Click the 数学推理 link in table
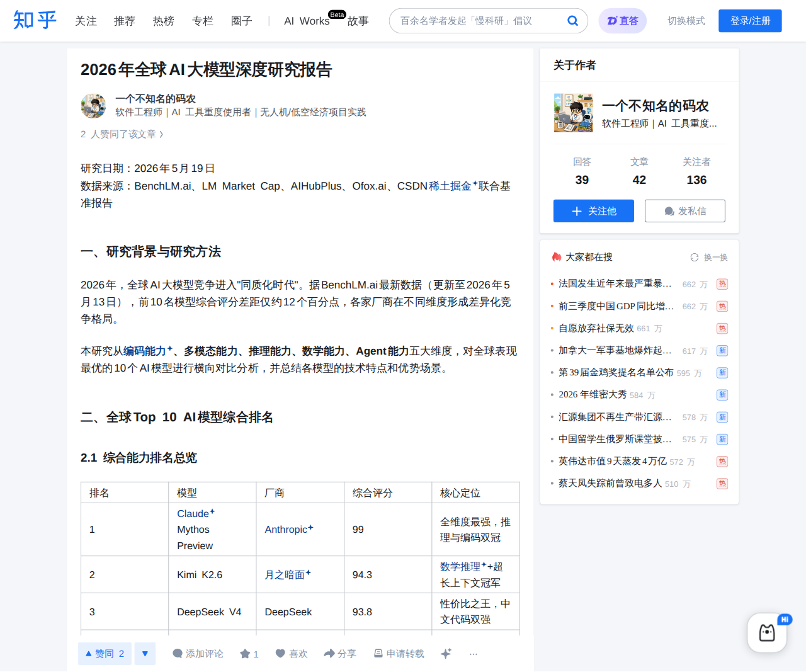 pyautogui.click(x=463, y=566)
